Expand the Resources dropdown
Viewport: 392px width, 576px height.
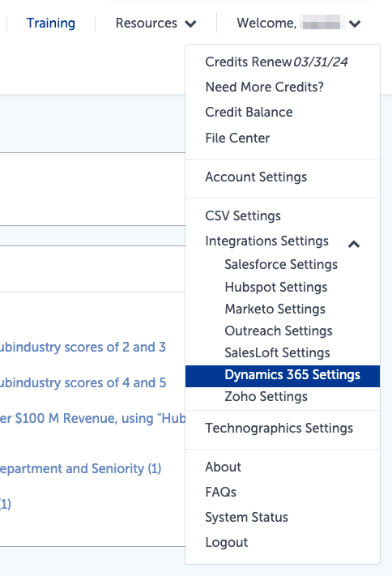tap(156, 23)
